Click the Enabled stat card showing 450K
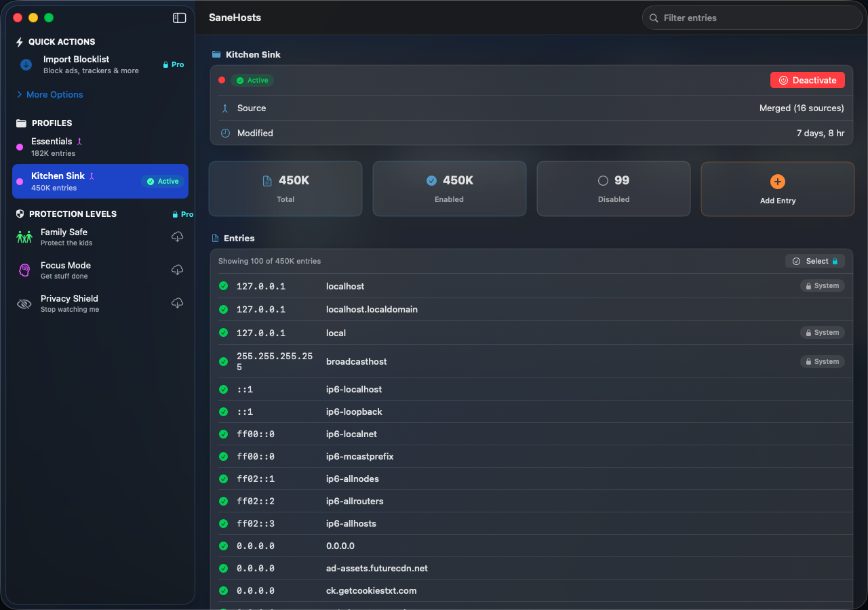 pyautogui.click(x=449, y=188)
